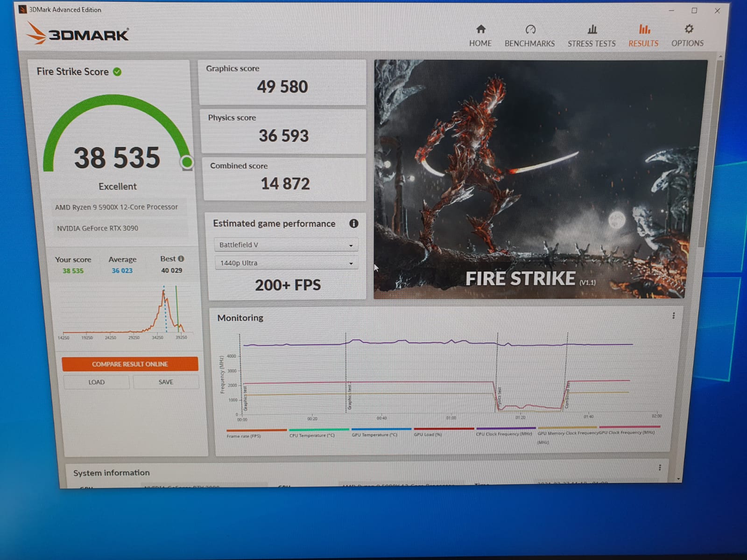Open the Benchmarks gauge icon
Image resolution: width=747 pixels, height=560 pixels.
pos(530,29)
